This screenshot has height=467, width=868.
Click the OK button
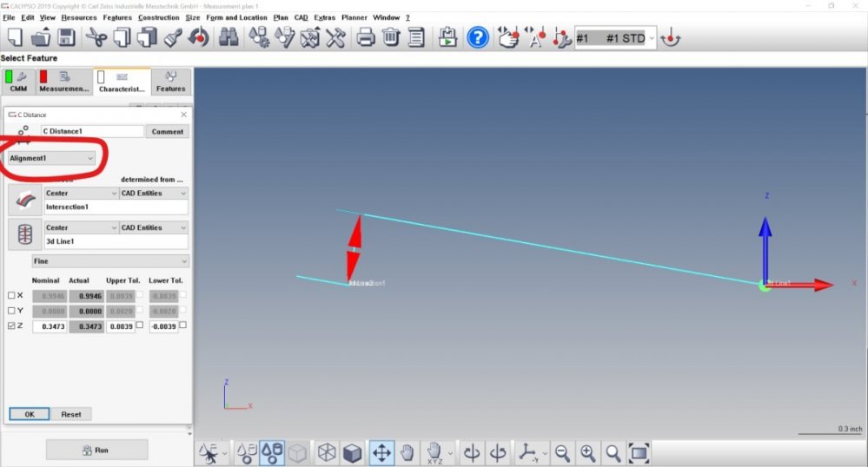(x=30, y=414)
